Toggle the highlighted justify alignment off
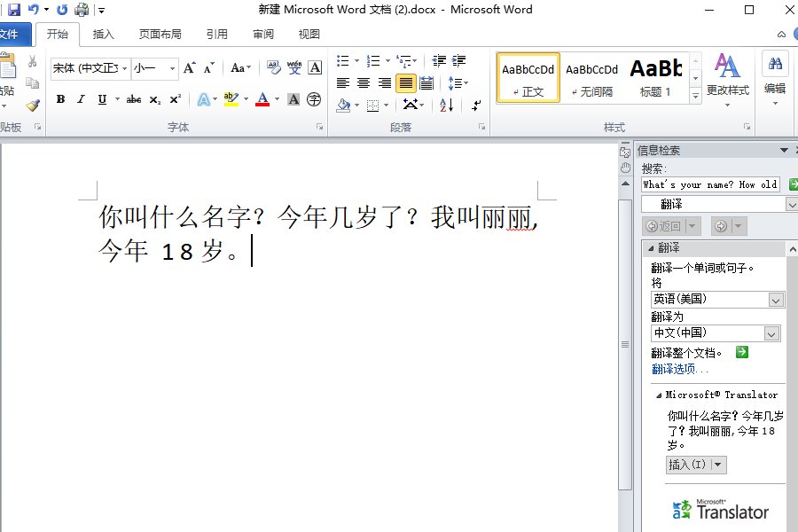 tap(405, 82)
